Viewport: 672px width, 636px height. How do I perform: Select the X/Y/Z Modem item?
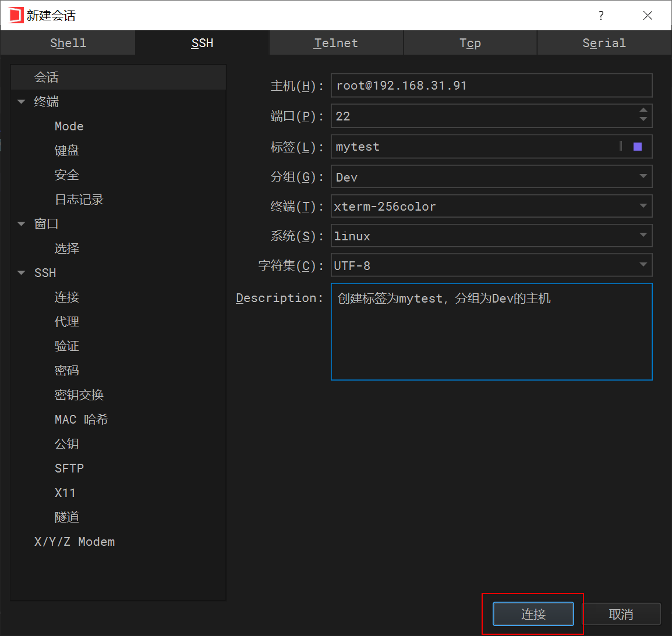pyautogui.click(x=75, y=541)
